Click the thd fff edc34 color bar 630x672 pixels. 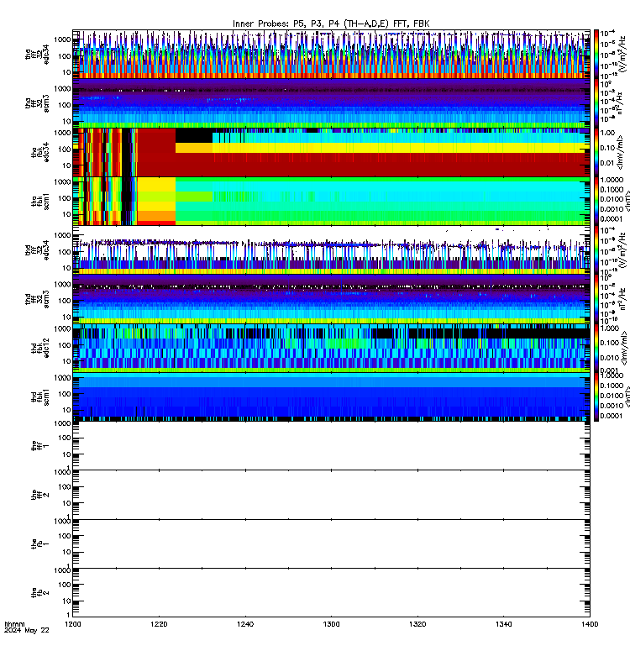596,250
